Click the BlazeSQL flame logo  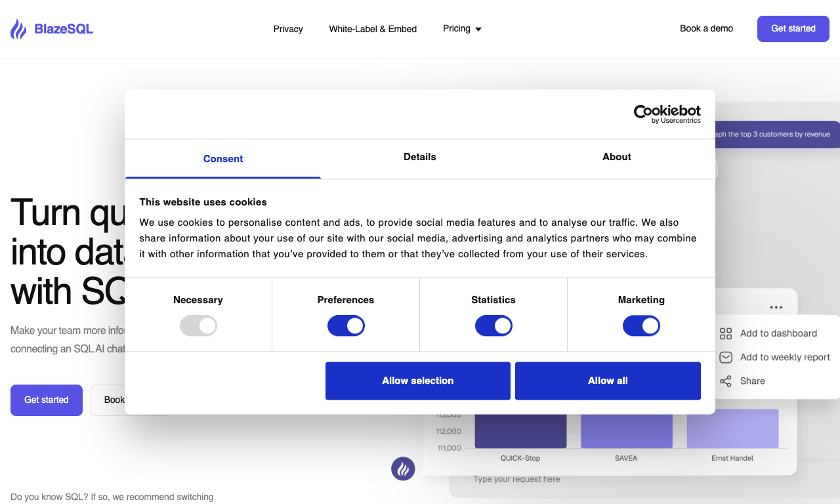pyautogui.click(x=18, y=29)
